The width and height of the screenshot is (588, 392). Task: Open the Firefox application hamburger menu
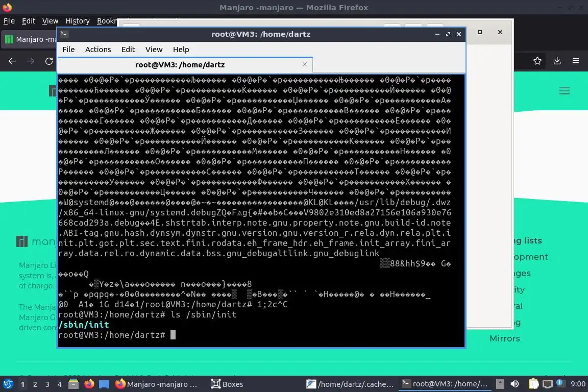coord(576,61)
